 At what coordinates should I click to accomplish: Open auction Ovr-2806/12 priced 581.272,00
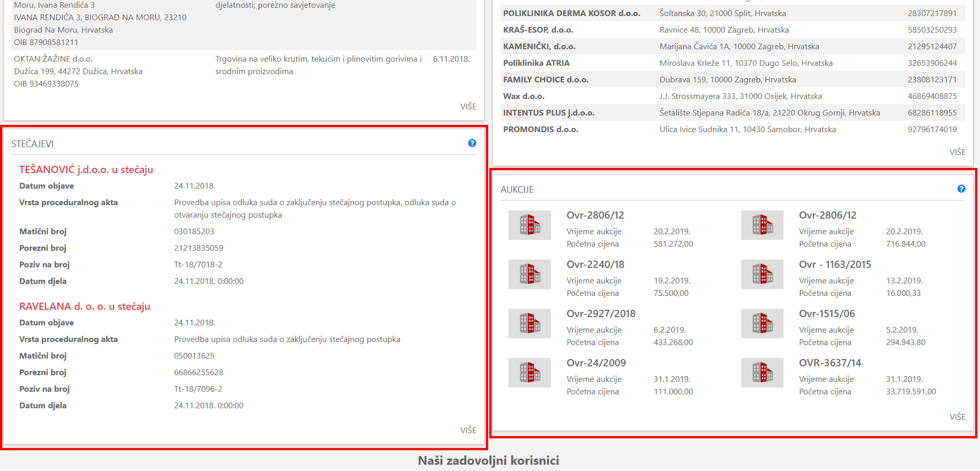coord(595,215)
